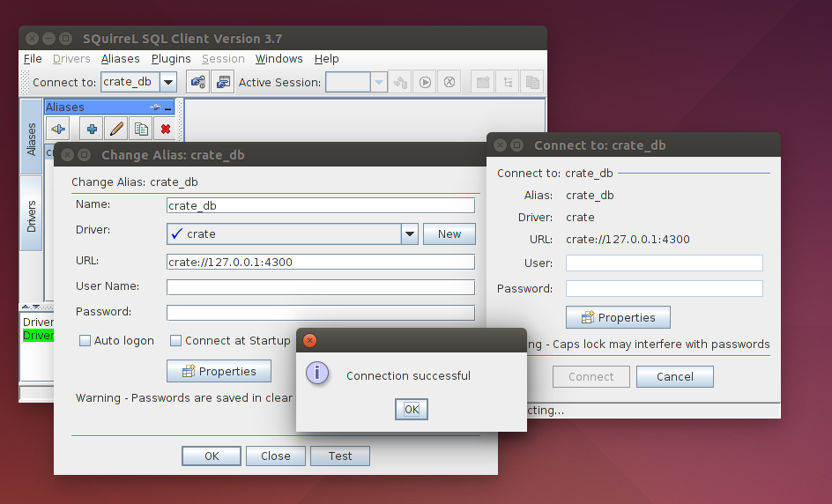Click the disabled Connect button
Screen dimensions: 832x504
pos(591,376)
